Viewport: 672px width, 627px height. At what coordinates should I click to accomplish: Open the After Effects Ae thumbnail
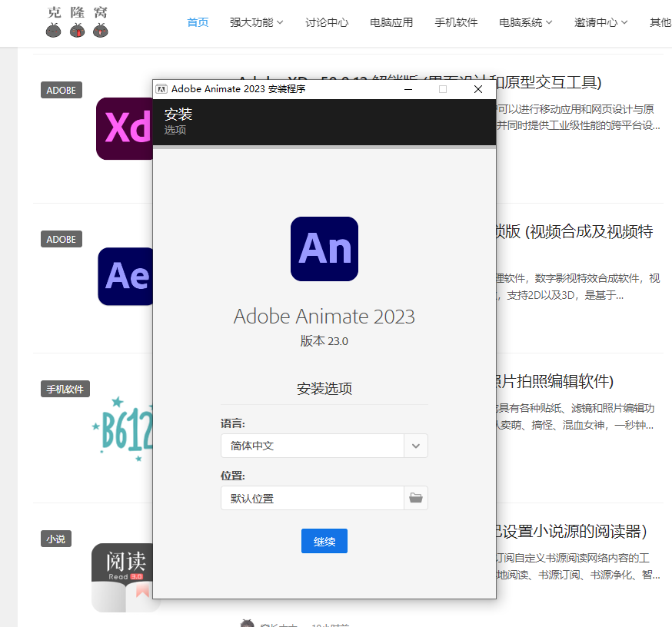pyautogui.click(x=125, y=277)
